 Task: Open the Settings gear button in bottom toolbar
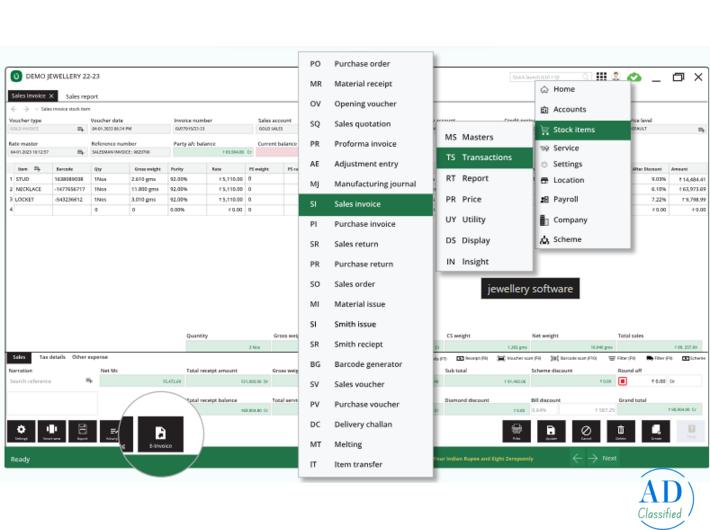[x=21, y=431]
